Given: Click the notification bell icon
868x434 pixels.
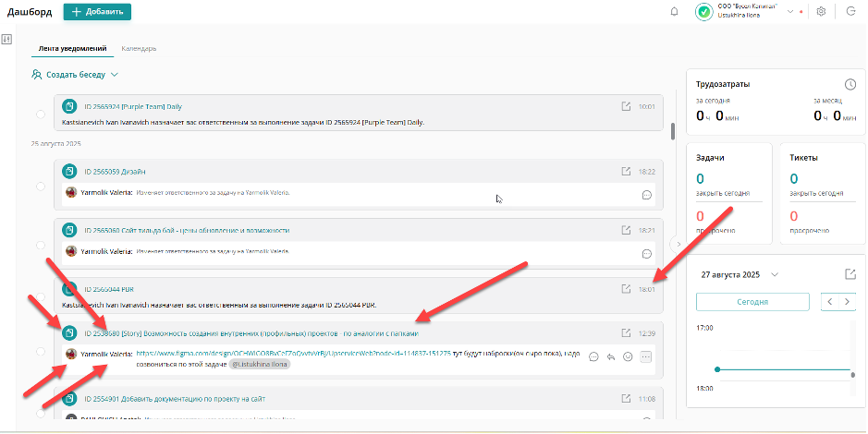Looking at the screenshot, I should (x=674, y=12).
